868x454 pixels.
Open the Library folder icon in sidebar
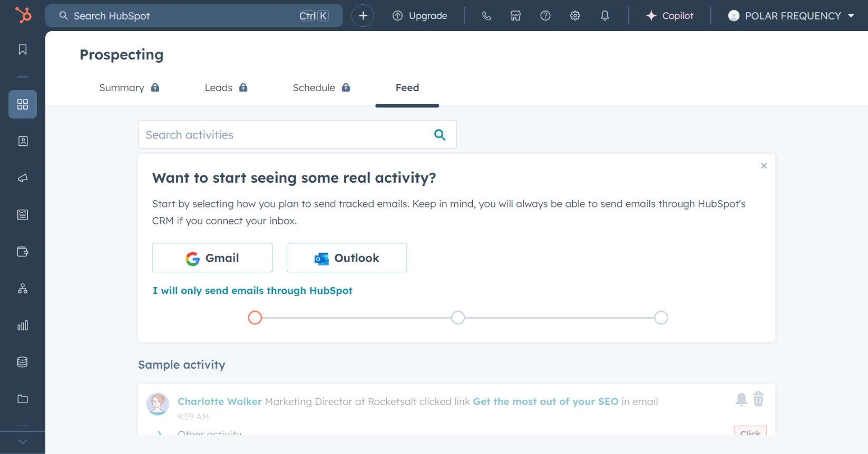(23, 399)
